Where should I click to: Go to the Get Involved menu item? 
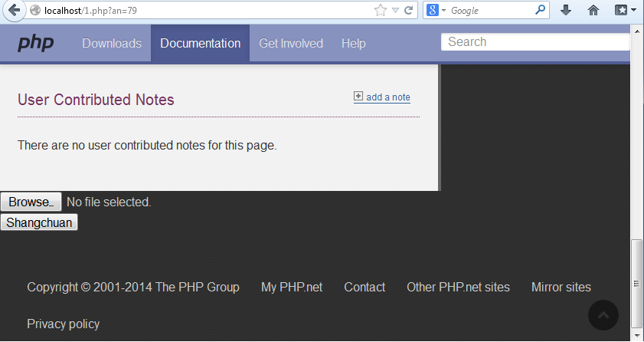tap(291, 43)
